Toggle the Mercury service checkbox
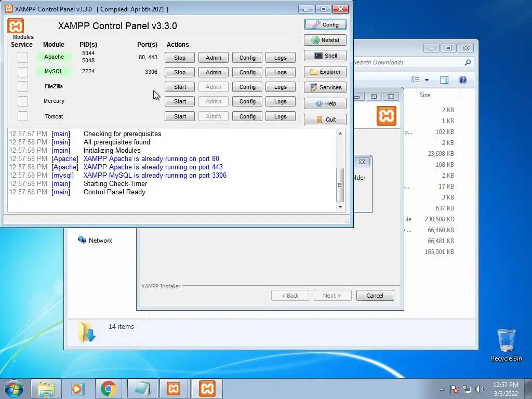 click(x=23, y=101)
